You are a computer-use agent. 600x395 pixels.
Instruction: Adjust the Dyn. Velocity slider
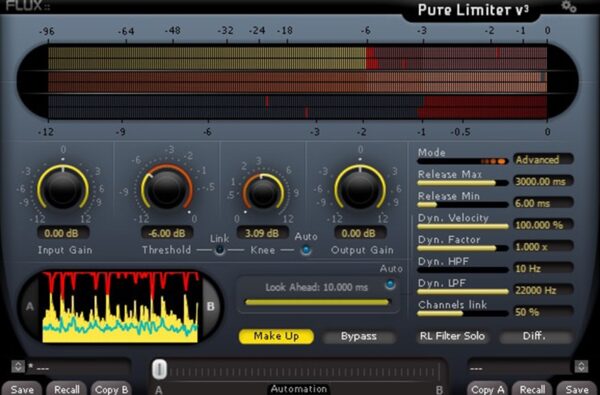pos(463,227)
